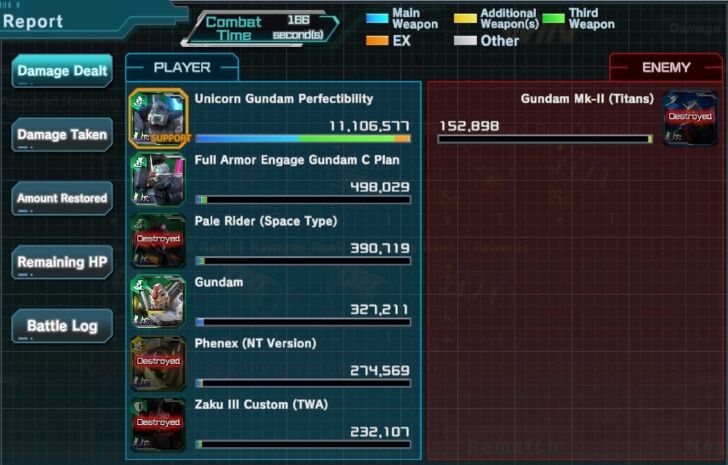Open the Battle Log
The width and height of the screenshot is (728, 465).
pyautogui.click(x=62, y=326)
